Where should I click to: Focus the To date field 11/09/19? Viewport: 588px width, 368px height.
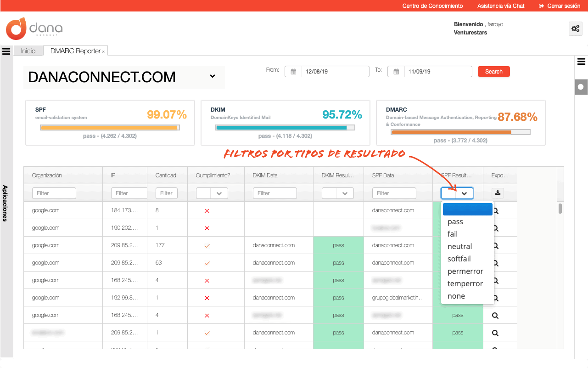(x=438, y=72)
